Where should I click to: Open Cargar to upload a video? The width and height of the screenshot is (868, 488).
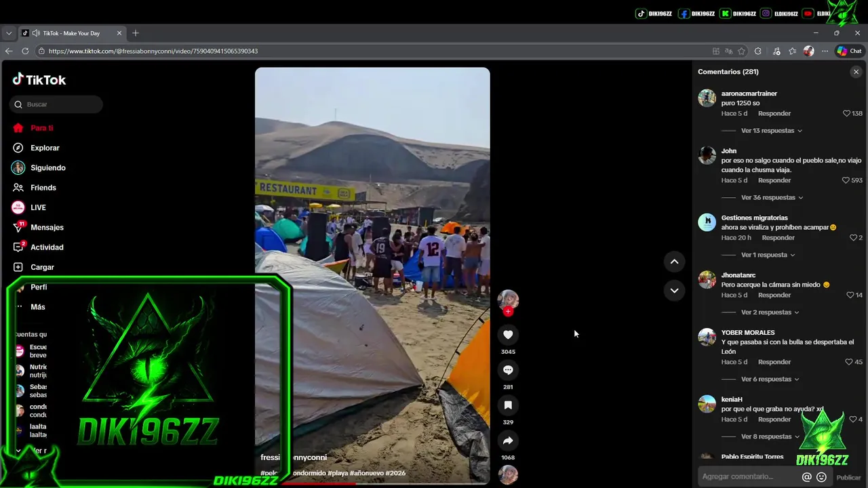(42, 267)
